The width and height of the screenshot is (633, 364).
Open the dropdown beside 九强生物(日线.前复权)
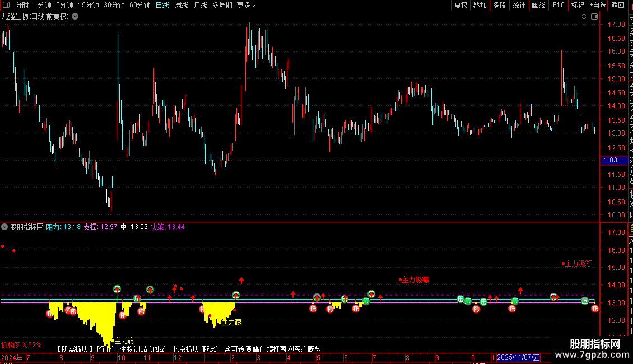pos(75,17)
